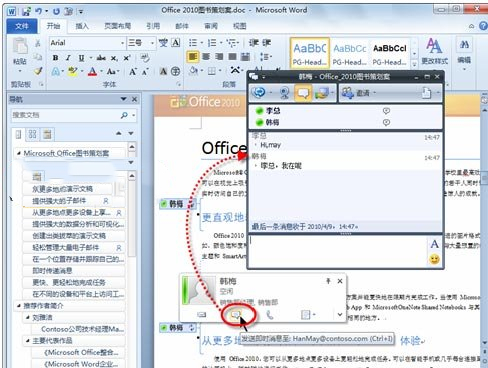This screenshot has height=368, width=488.
Task: Click the red font color swatch
Action: [x=92, y=71]
